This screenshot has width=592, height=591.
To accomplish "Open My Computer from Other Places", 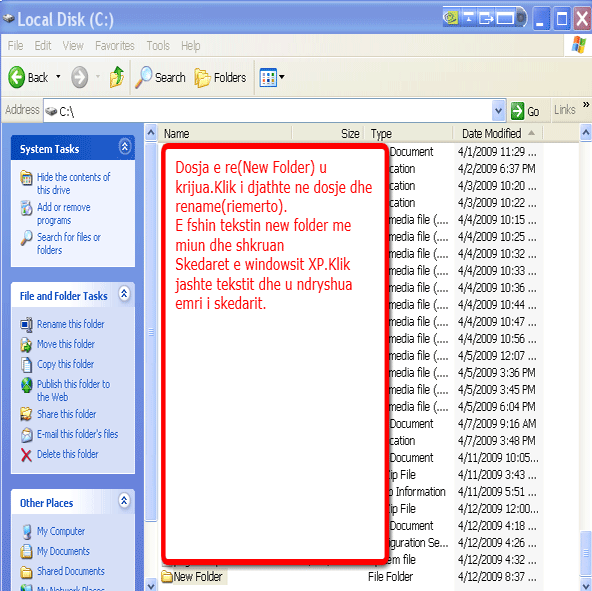I will pos(61,531).
